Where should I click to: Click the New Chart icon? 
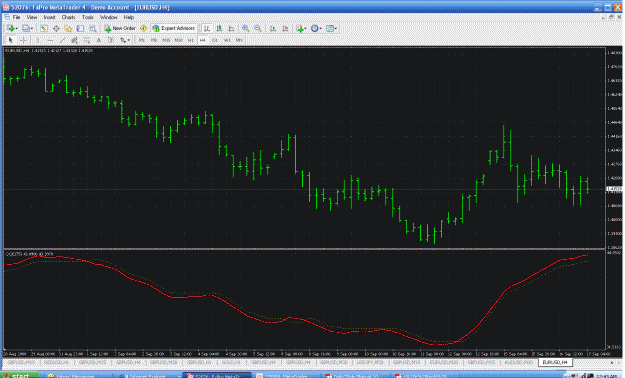(x=10, y=28)
